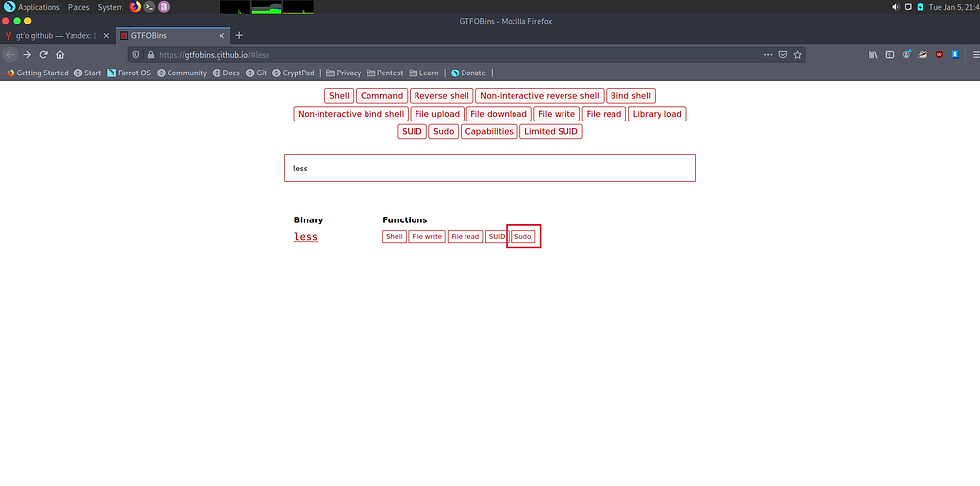This screenshot has height=486, width=980.
Task: Launch the terminal from the top panel
Action: [x=149, y=7]
